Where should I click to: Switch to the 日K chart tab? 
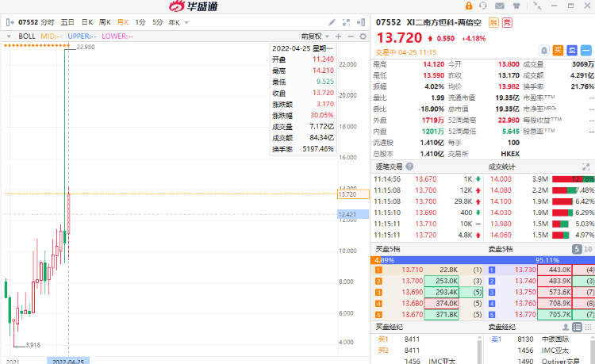[x=86, y=22]
